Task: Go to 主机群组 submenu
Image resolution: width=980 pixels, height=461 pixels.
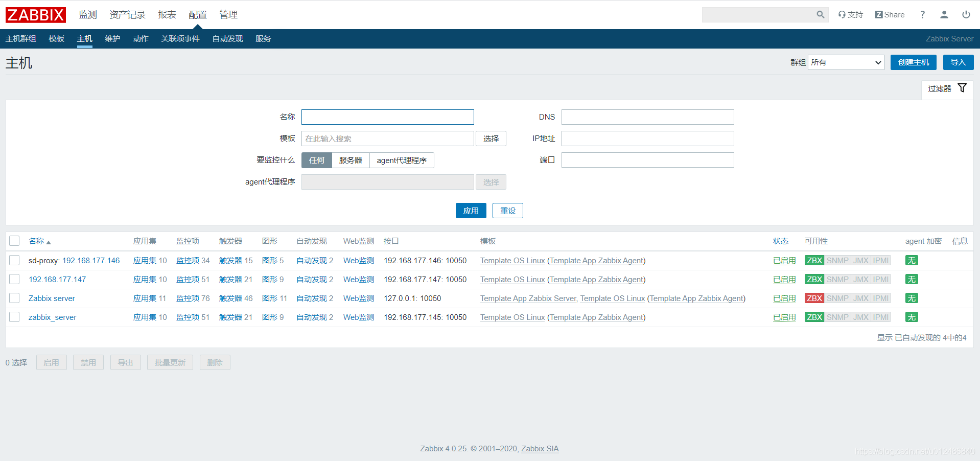Action: click(x=21, y=39)
